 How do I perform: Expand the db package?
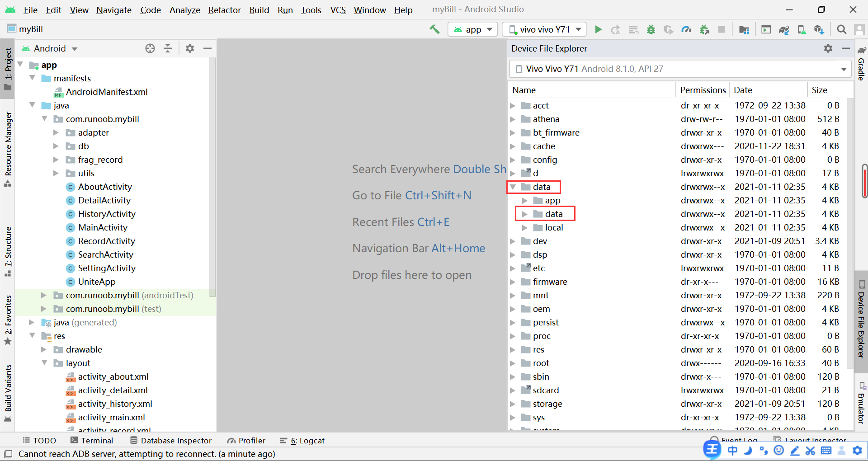coord(56,146)
